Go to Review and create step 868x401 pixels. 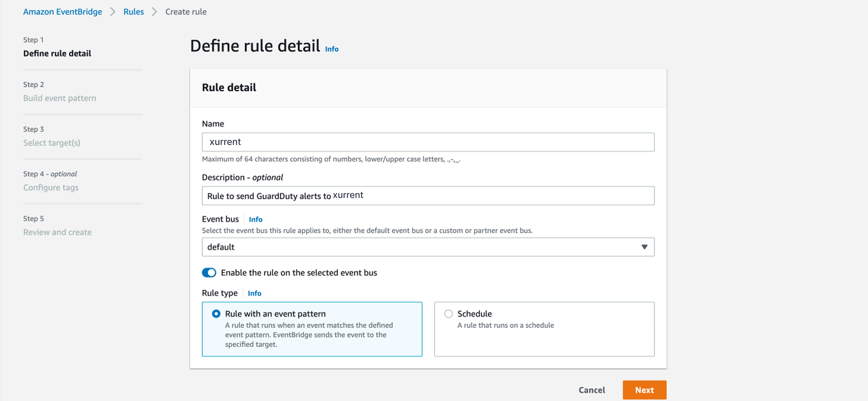[x=57, y=232]
